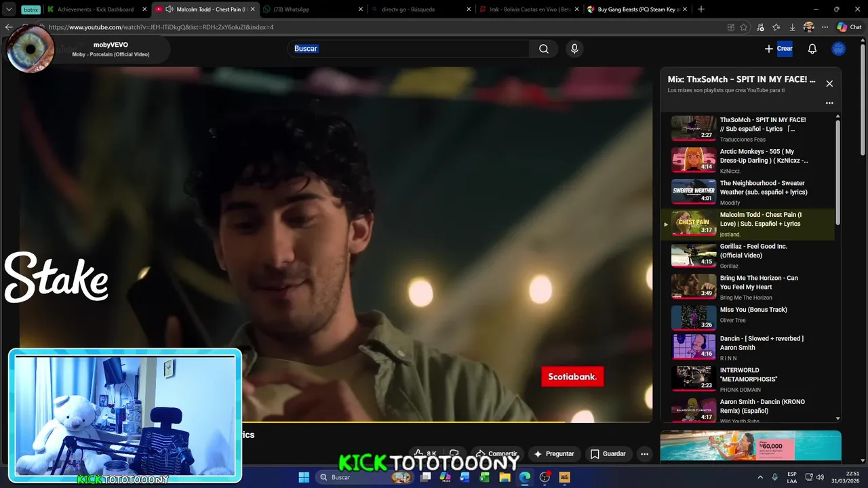Open the clock showing 22:51
This screenshot has height=488, width=868.
tap(846, 477)
